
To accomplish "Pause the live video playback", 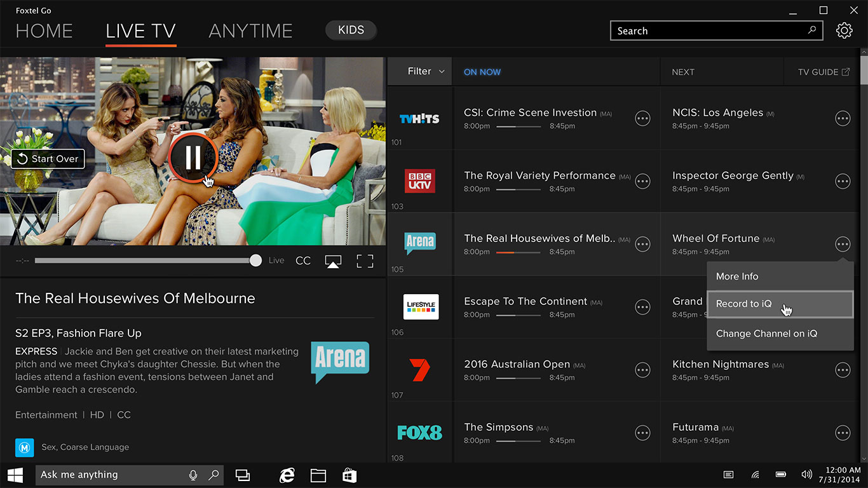I will click(x=193, y=157).
